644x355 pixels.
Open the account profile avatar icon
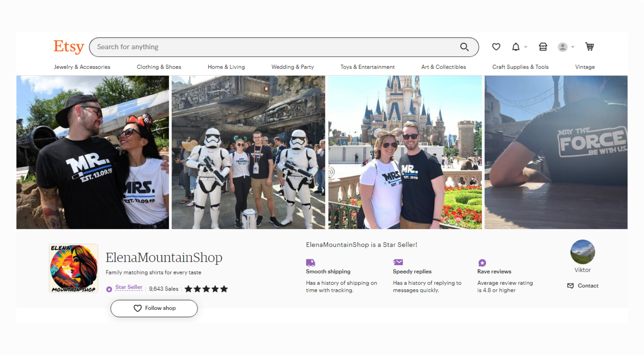click(563, 47)
